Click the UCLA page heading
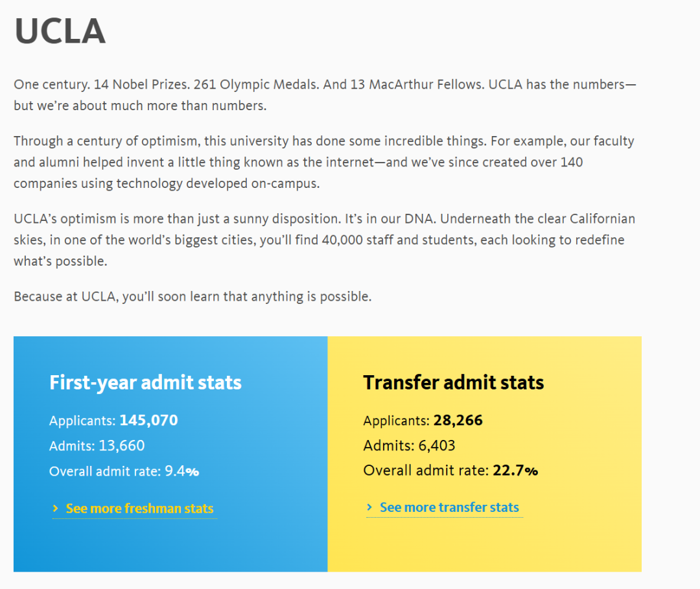The width and height of the screenshot is (700, 589). (x=60, y=31)
